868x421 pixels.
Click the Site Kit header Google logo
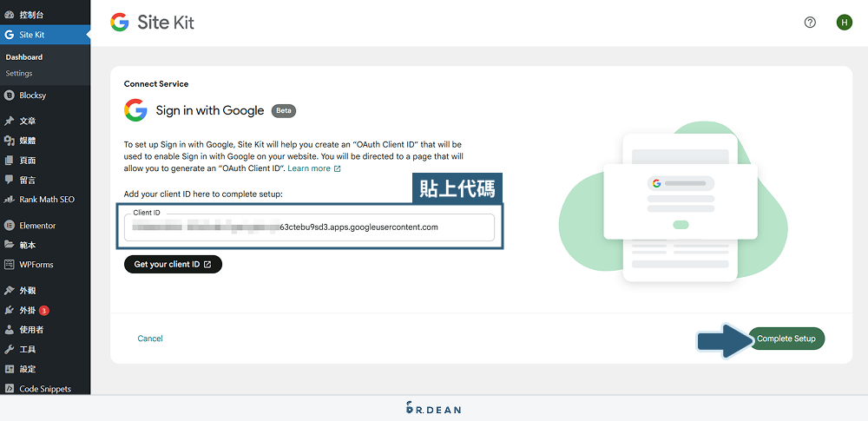click(x=120, y=23)
